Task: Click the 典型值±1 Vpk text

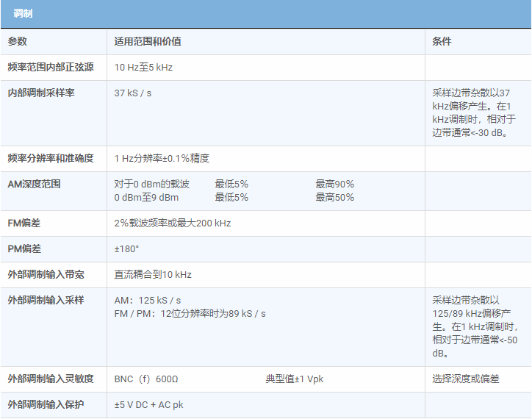Action: coord(295,379)
